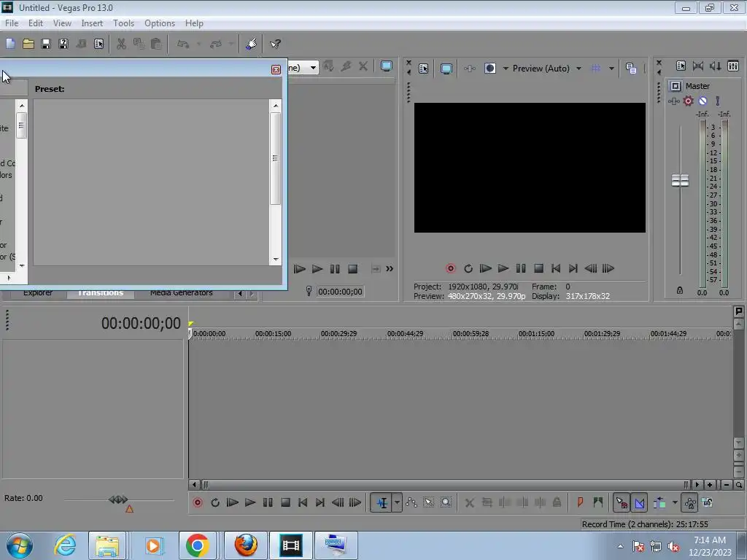Viewport: 747px width, 560px height.
Task: Expand Auto Ripple dropdown arrow
Action: pos(675,502)
